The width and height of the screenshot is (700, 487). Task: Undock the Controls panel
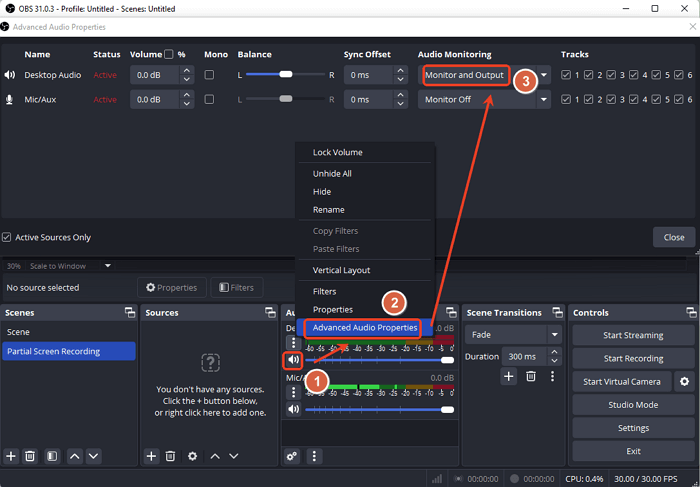tap(688, 313)
